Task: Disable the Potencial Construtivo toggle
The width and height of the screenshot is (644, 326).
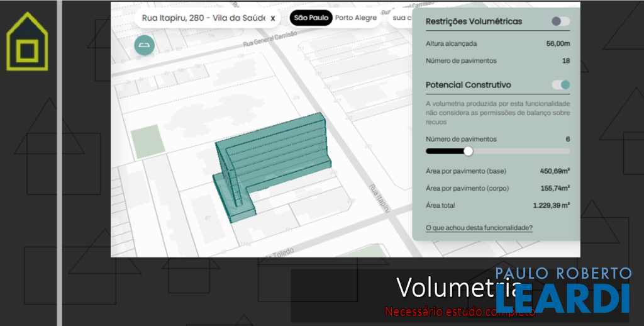Action: (x=560, y=85)
